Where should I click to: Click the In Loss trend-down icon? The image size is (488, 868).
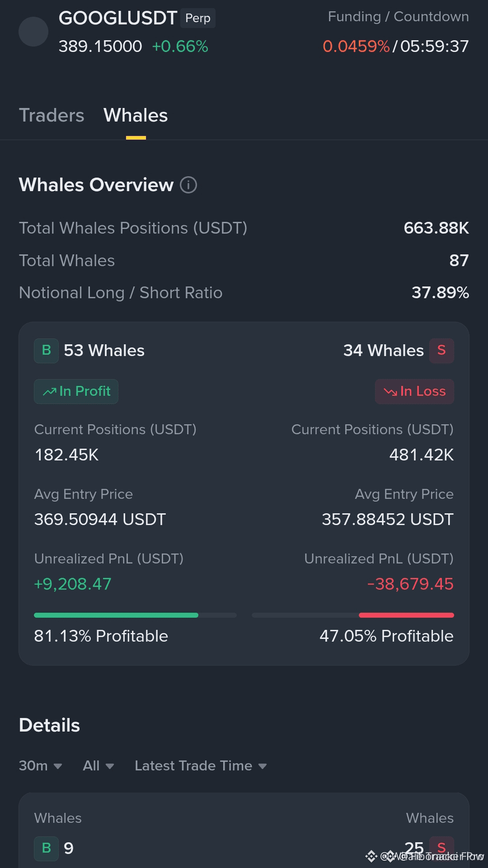click(390, 392)
